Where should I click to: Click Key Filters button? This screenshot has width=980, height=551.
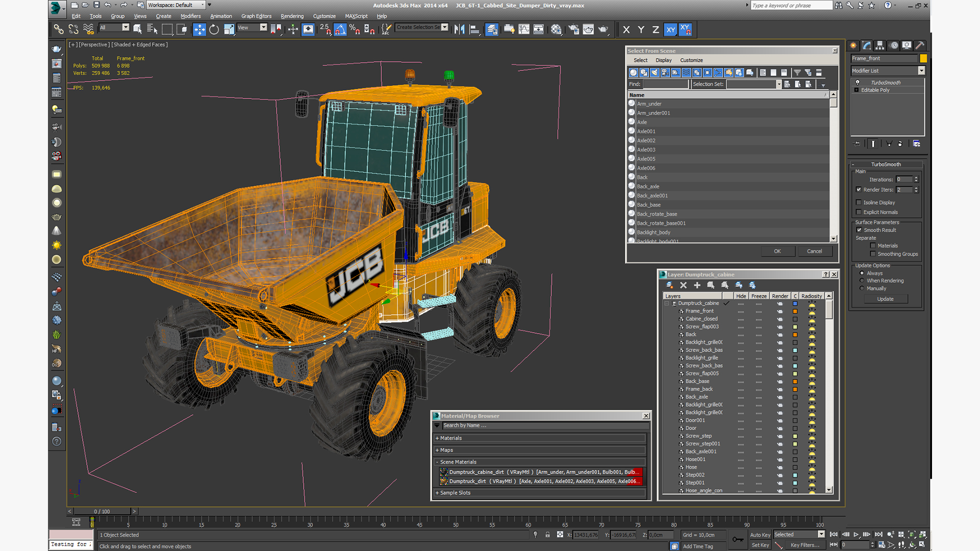pos(805,545)
